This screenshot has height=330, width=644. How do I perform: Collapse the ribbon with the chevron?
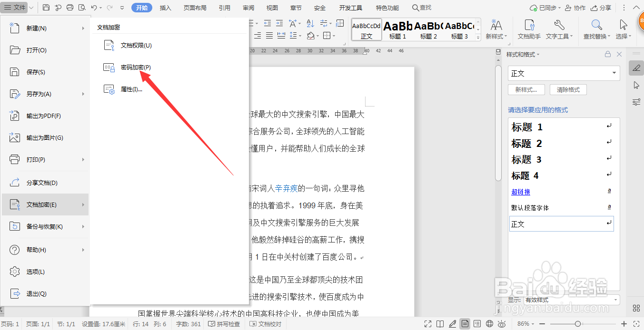pyautogui.click(x=637, y=8)
